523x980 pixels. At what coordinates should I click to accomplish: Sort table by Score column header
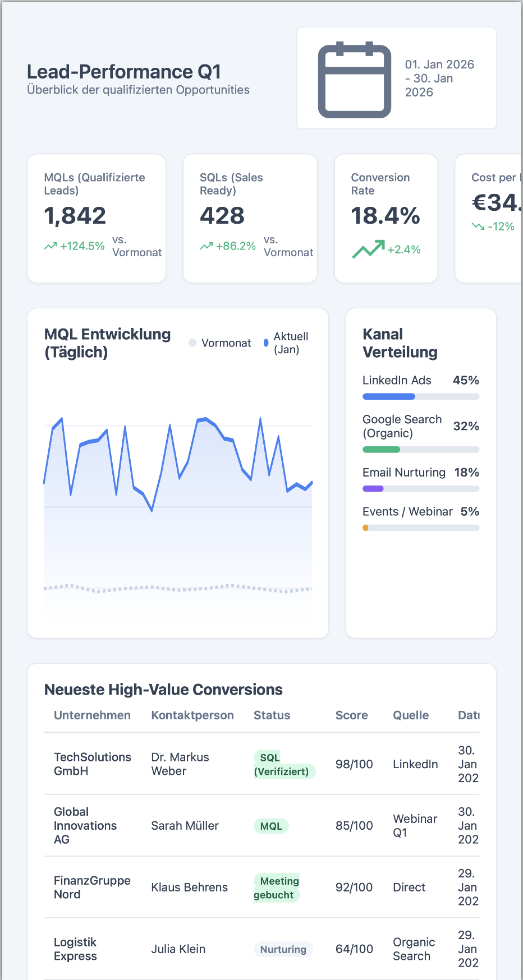pos(351,715)
